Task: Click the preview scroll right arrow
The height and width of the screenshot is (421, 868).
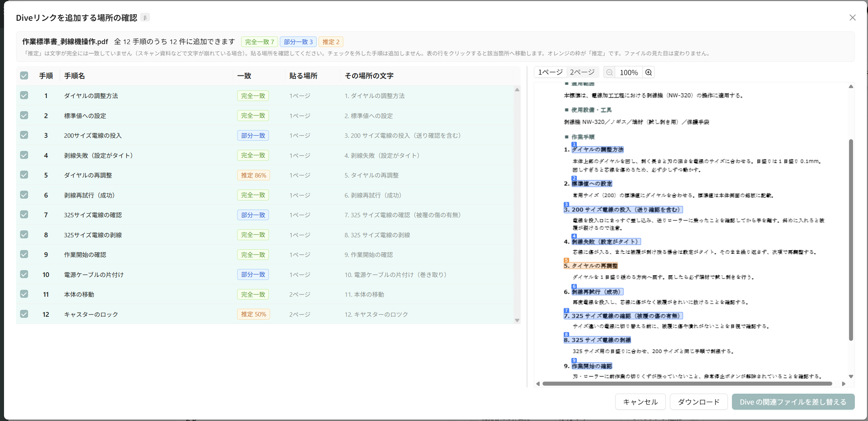Action: point(844,383)
